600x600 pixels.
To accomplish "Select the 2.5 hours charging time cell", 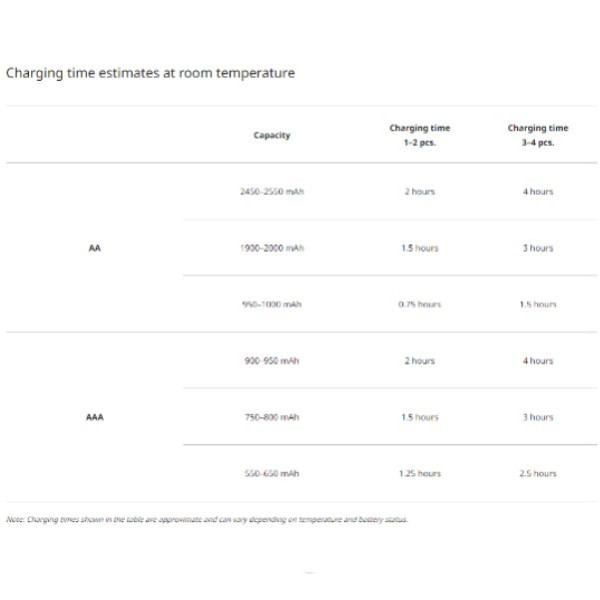I will (538, 473).
